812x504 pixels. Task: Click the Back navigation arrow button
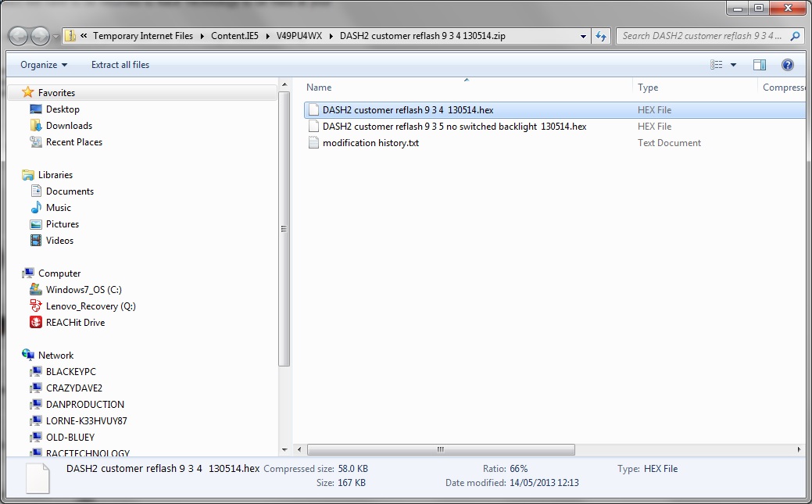(19, 36)
